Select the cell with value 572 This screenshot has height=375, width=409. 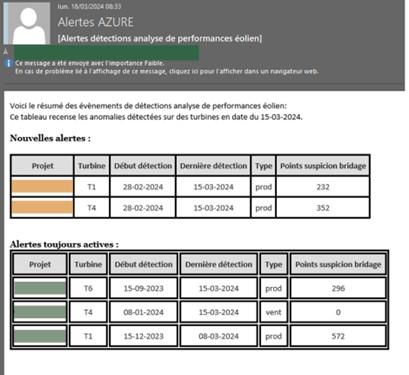(338, 336)
